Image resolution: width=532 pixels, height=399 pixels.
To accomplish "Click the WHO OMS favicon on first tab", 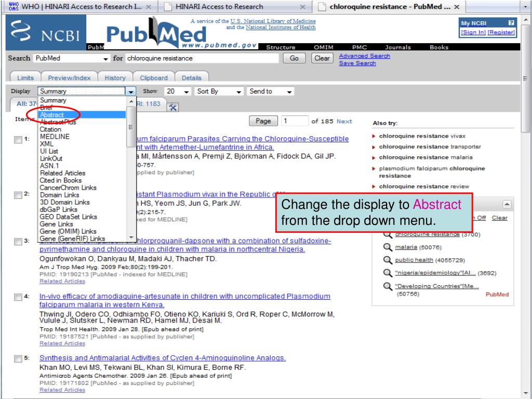I will 14,6.
